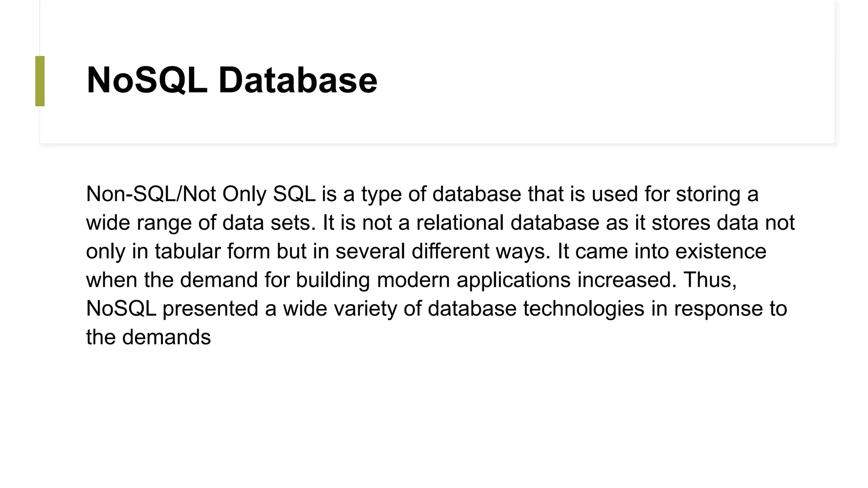Click the word 'relational' in the body text
This screenshot has height=488, width=868.
[x=460, y=222]
